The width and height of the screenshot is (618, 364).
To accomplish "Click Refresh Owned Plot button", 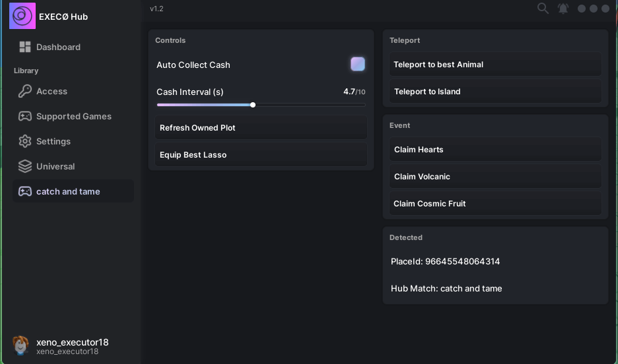I will [x=261, y=127].
